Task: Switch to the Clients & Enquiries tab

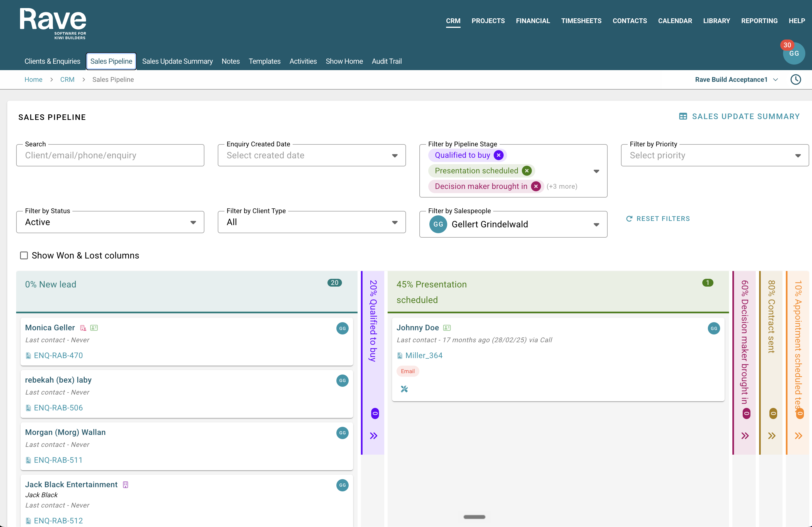Action: pyautogui.click(x=52, y=61)
